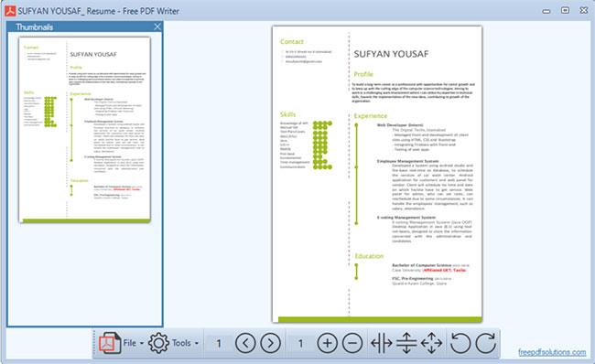Fit whole page four-arrow icon
The width and height of the screenshot is (595, 364).
(x=431, y=343)
